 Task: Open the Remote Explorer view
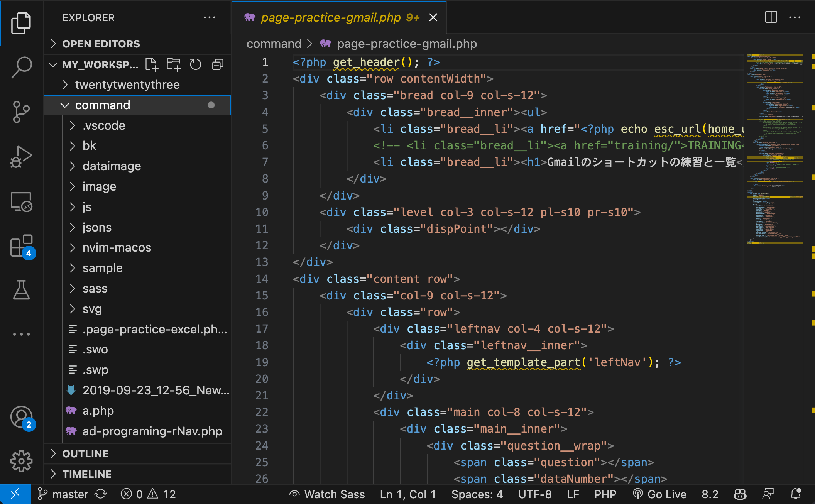tap(21, 201)
